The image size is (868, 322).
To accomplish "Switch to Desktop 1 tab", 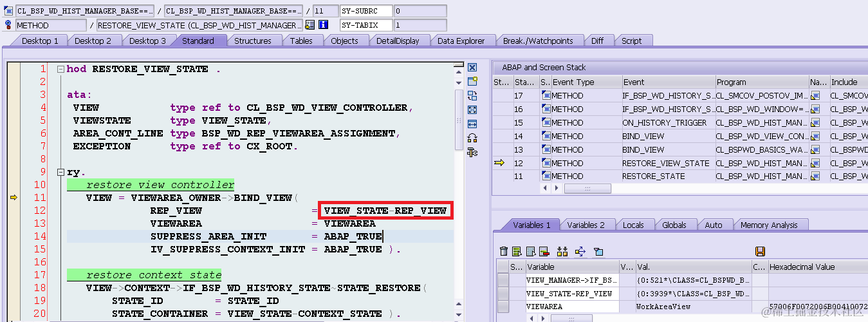I will (40, 41).
